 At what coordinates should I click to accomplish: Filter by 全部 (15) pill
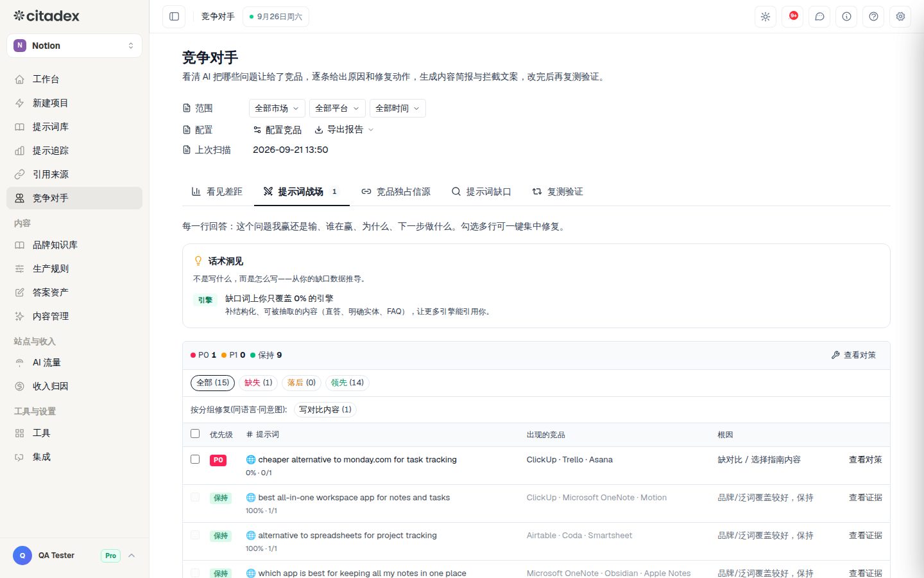tap(212, 383)
